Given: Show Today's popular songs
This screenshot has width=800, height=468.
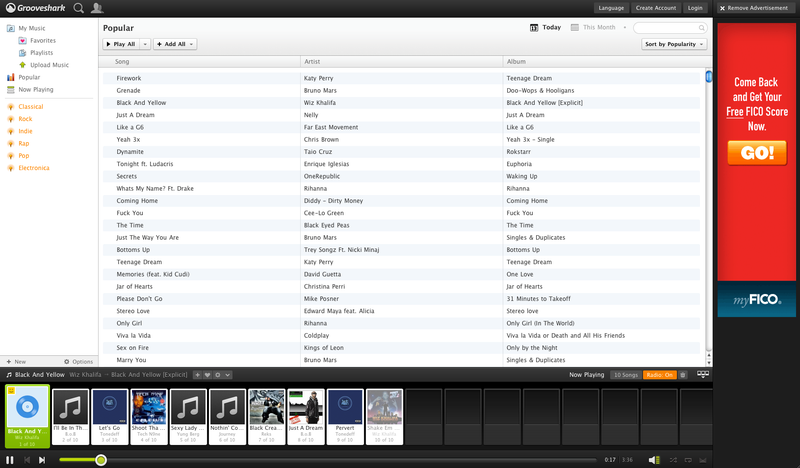Looking at the screenshot, I should point(545,28).
